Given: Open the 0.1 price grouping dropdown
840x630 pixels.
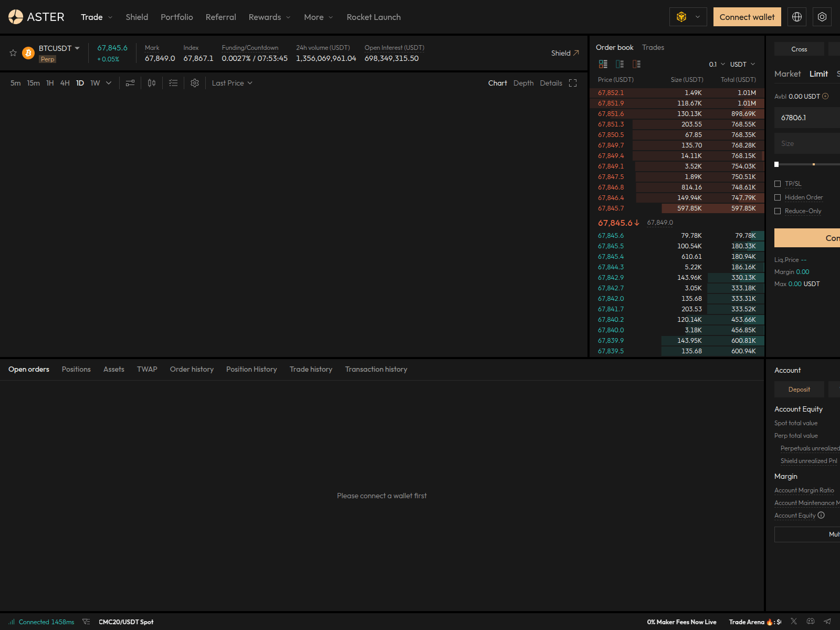Looking at the screenshot, I should 717,64.
